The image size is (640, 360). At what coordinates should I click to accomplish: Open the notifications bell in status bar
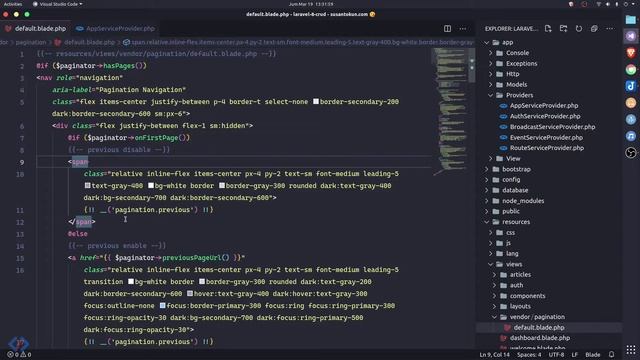coord(611,354)
